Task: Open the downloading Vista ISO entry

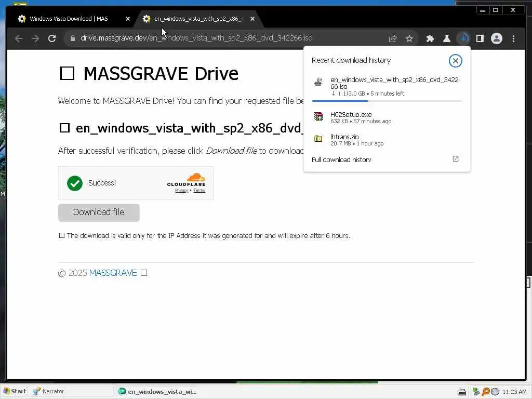Action: click(387, 87)
